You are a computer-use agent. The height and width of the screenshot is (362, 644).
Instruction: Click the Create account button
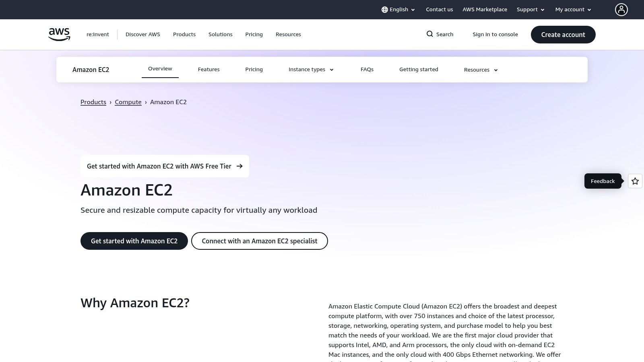click(563, 35)
